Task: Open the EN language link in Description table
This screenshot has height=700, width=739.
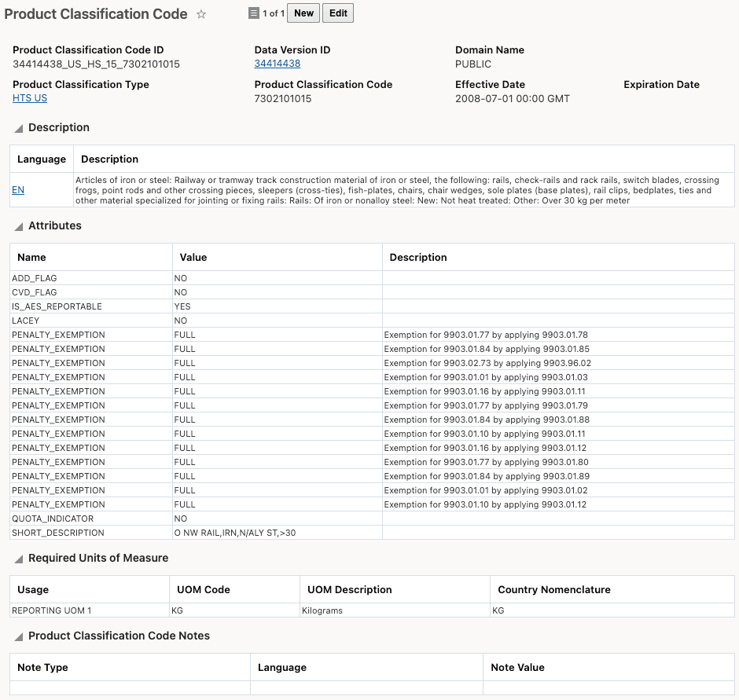Action: 17,190
